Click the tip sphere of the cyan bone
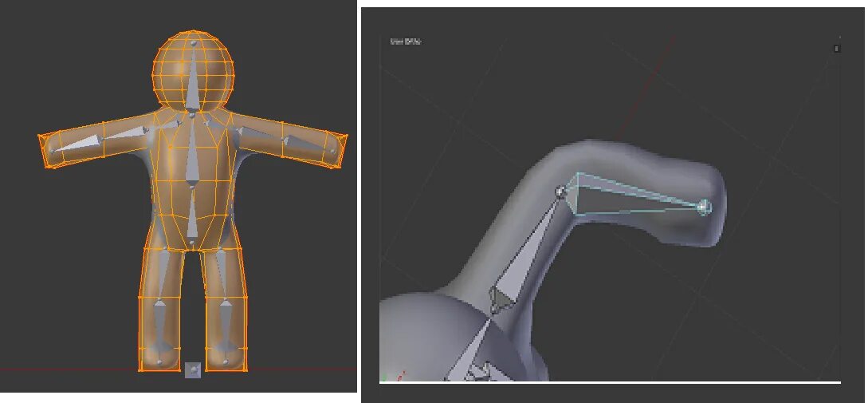The width and height of the screenshot is (868, 403). 704,207
